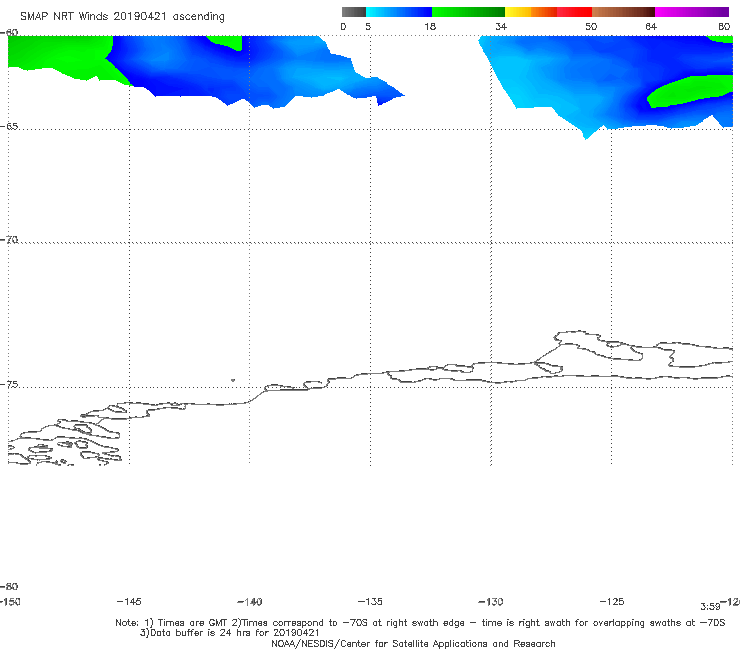Click the longitude label "-130"
740x650 pixels.
click(x=491, y=601)
